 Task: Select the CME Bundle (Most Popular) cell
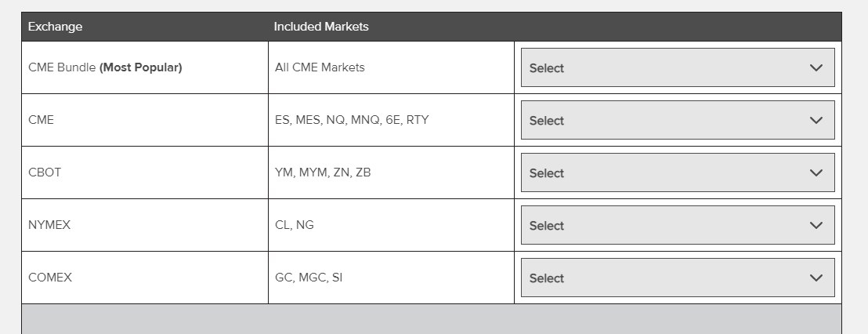point(105,67)
